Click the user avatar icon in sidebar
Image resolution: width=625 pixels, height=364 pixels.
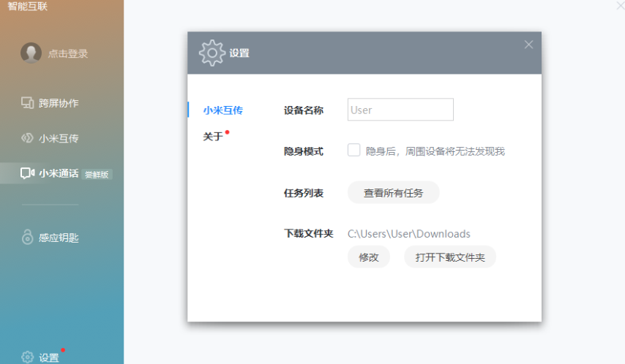point(31,53)
